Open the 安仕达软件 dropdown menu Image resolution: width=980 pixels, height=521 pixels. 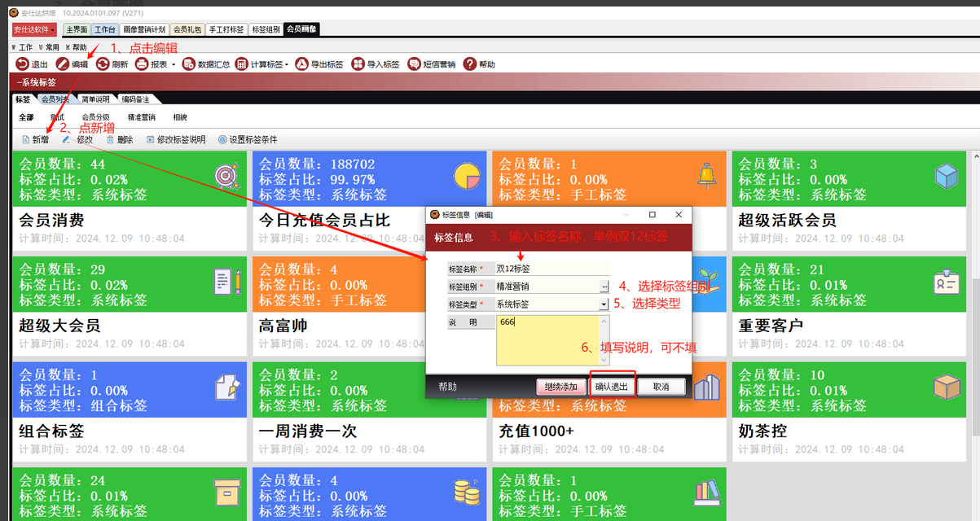35,29
